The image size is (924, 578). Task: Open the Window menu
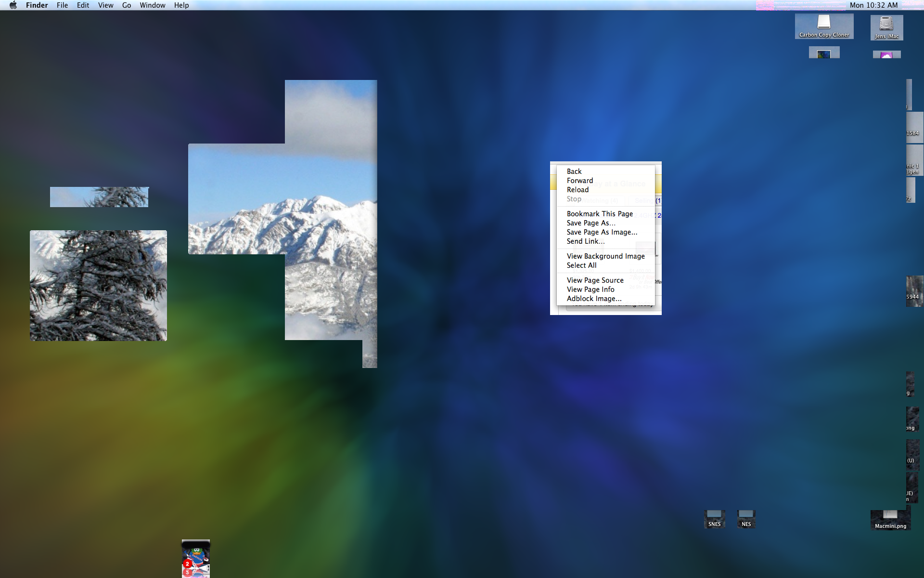pyautogui.click(x=153, y=5)
